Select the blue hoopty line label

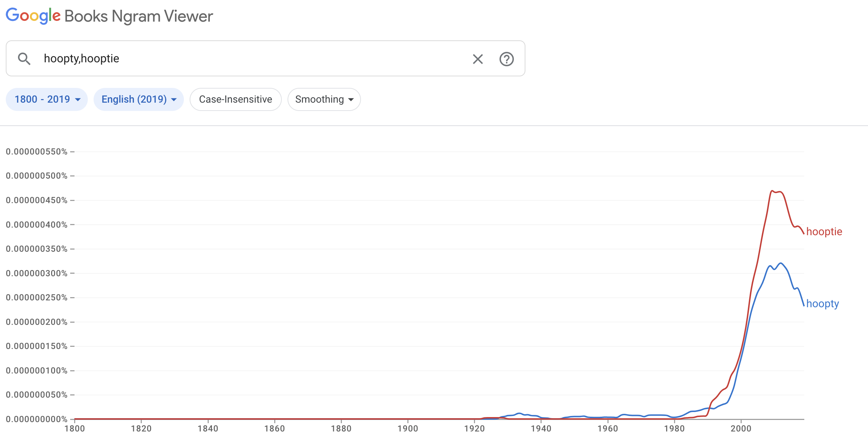coord(822,304)
